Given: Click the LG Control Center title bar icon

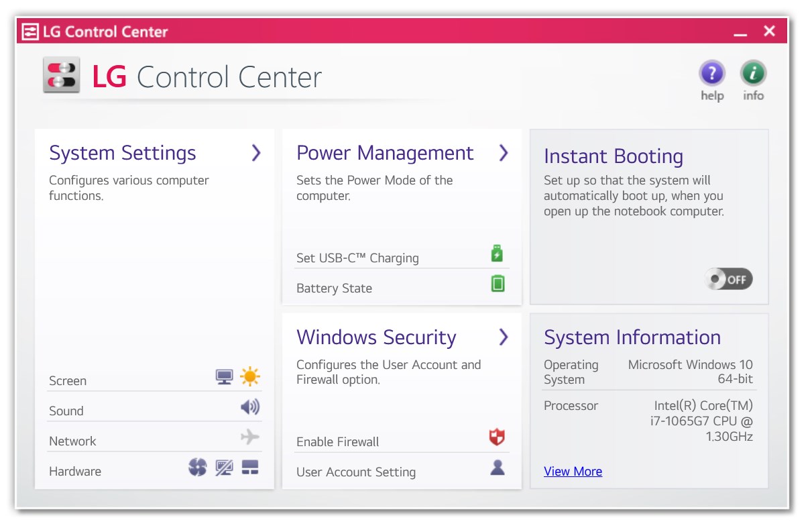Looking at the screenshot, I should tap(30, 30).
